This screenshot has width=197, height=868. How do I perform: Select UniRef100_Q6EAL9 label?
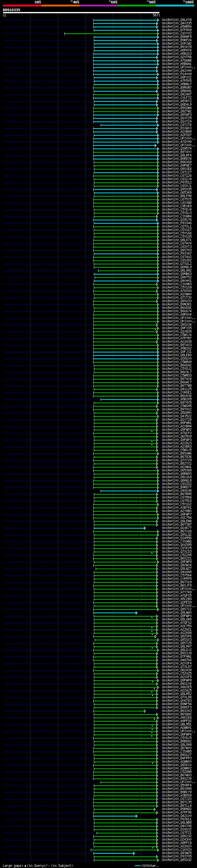click(176, 104)
